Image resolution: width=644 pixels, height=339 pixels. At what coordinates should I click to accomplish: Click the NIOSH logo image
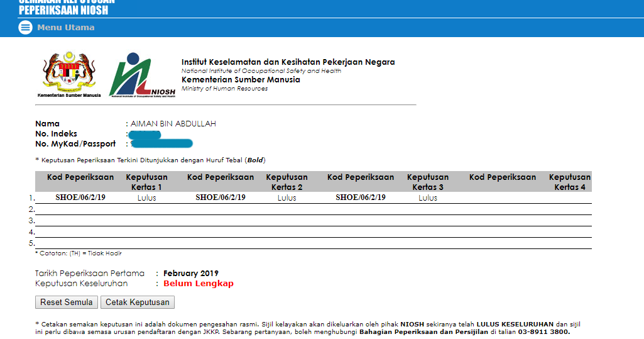point(143,75)
